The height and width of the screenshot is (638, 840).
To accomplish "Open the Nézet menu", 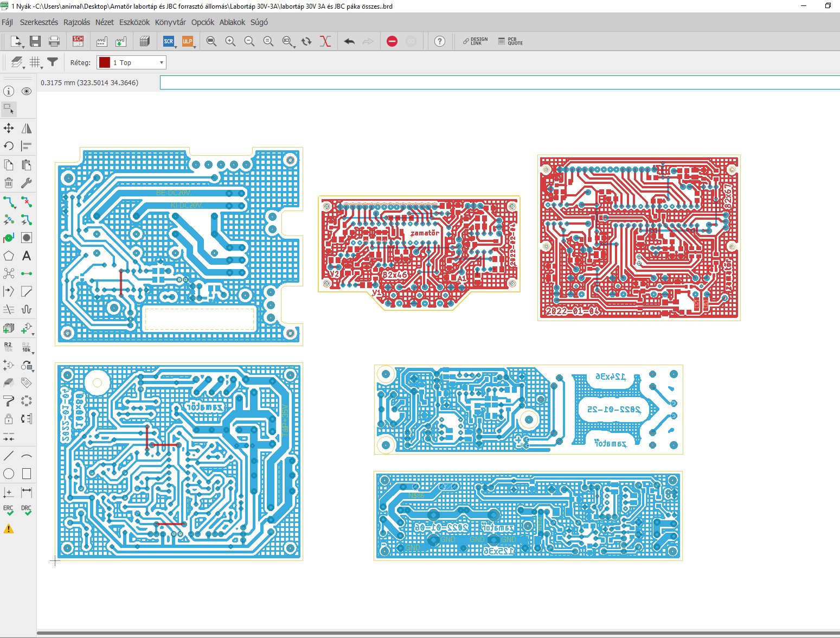I will 105,22.
